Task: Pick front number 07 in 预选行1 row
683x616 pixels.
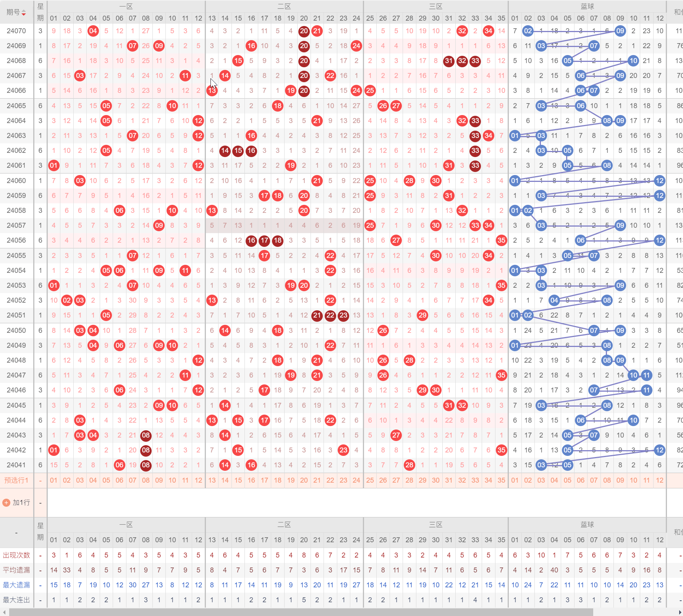Action: coord(133,480)
